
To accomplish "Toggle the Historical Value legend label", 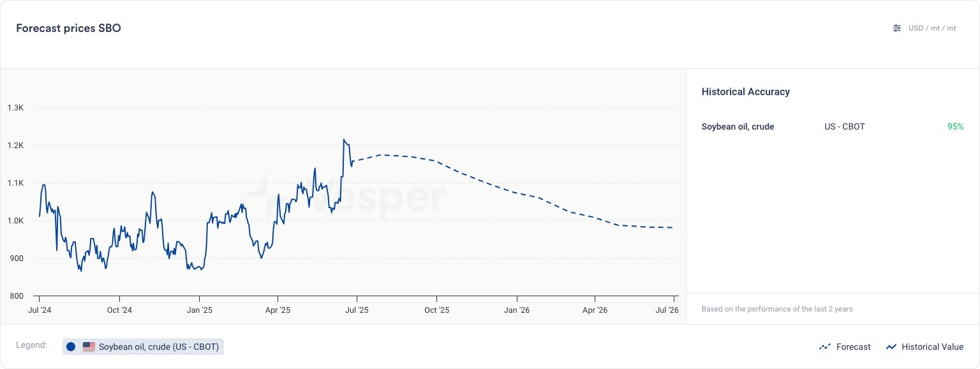I will tap(932, 347).
